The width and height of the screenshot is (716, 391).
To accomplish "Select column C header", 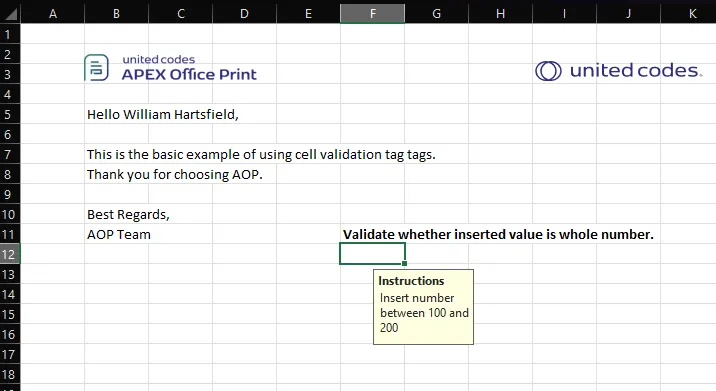I will point(180,14).
